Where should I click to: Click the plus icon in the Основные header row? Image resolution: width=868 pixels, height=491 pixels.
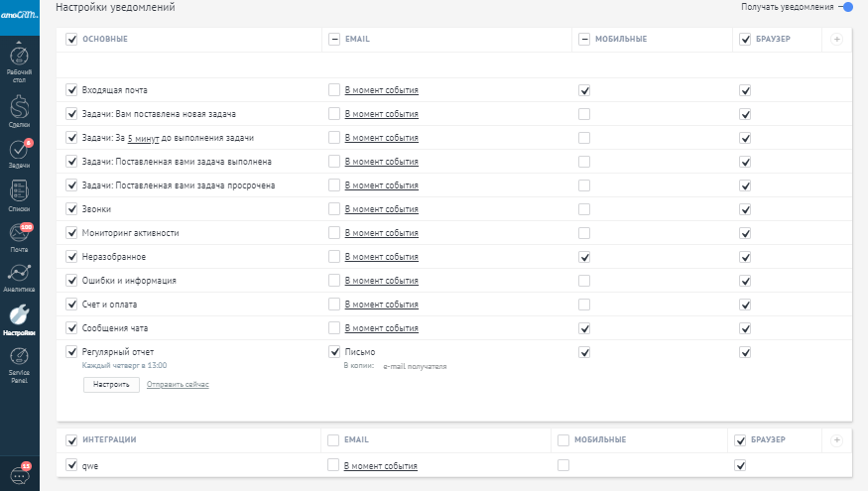coord(836,39)
